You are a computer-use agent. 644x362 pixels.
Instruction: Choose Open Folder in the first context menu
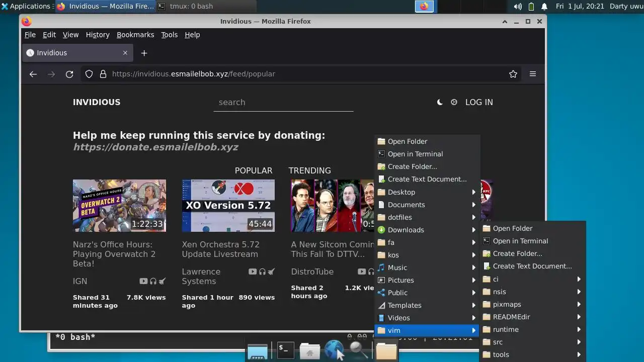[427, 141]
